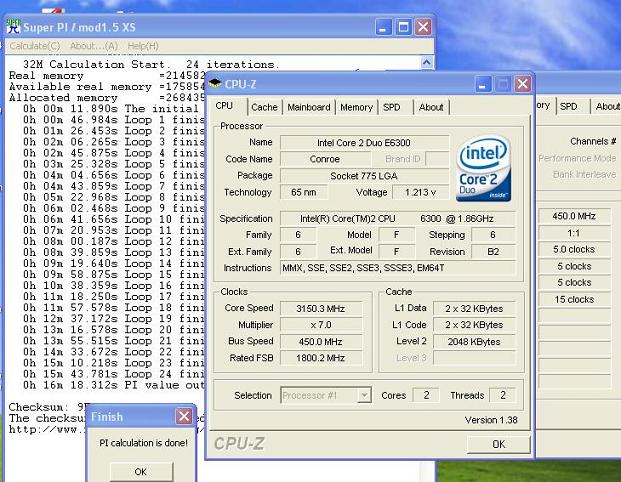Viewport: 621px width, 482px height.
Task: Select the CPU tab in CPU-Z
Action: coord(224,106)
